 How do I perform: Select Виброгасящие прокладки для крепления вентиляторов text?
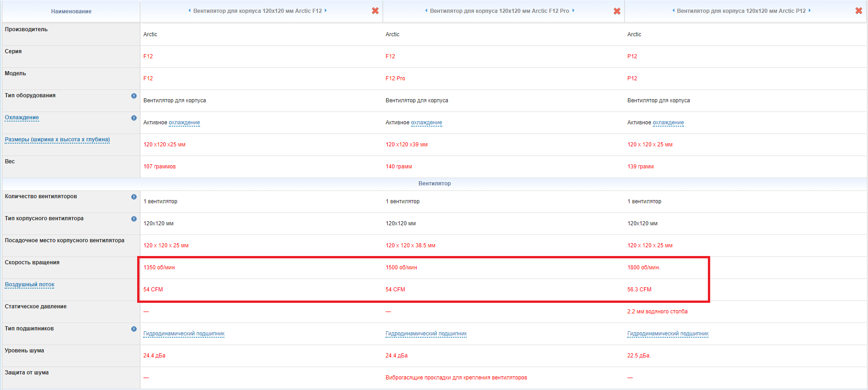456,378
